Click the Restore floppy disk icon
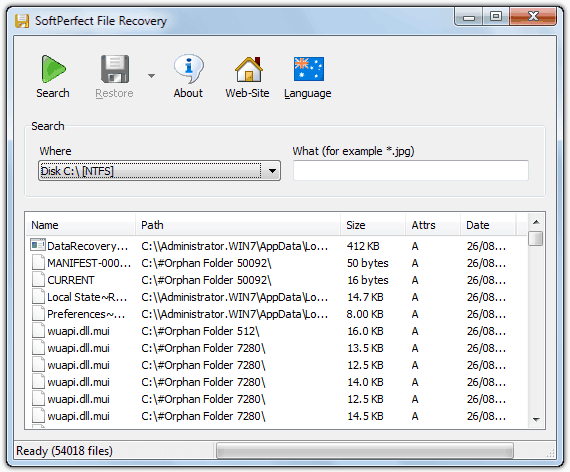This screenshot has width=570, height=472. [x=115, y=69]
